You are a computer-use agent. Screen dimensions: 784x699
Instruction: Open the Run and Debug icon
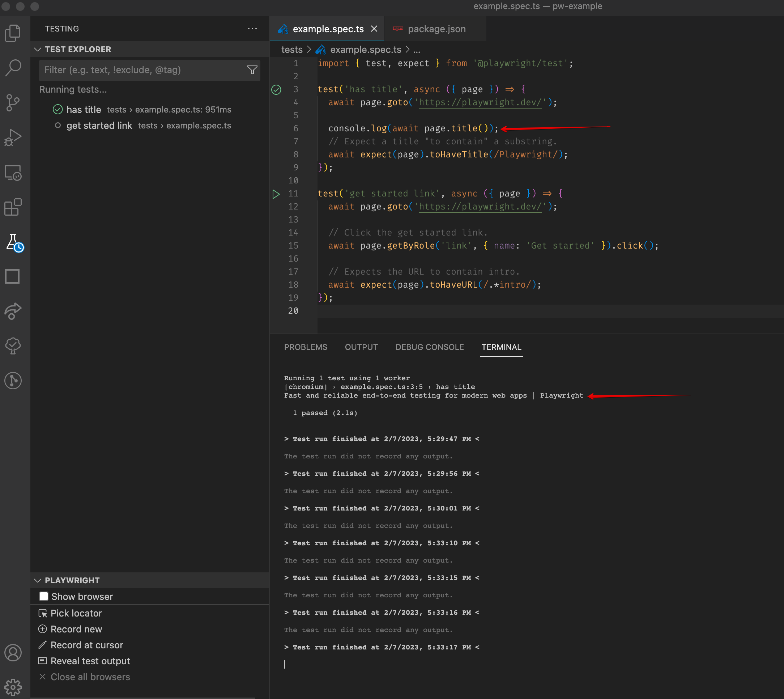coord(13,137)
